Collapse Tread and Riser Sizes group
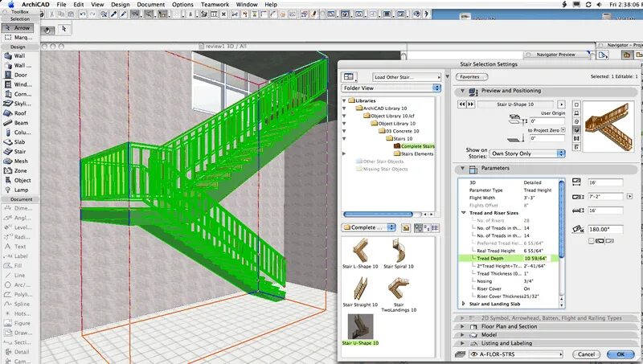643x364 pixels. [464, 213]
